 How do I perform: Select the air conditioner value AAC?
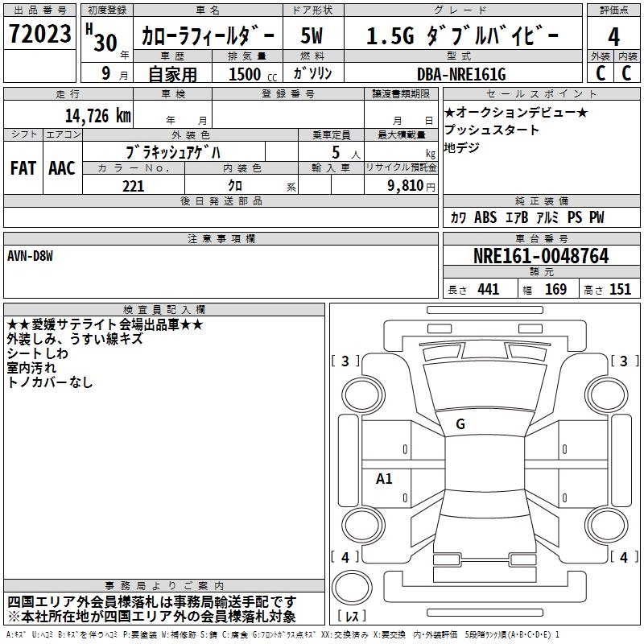(62, 168)
